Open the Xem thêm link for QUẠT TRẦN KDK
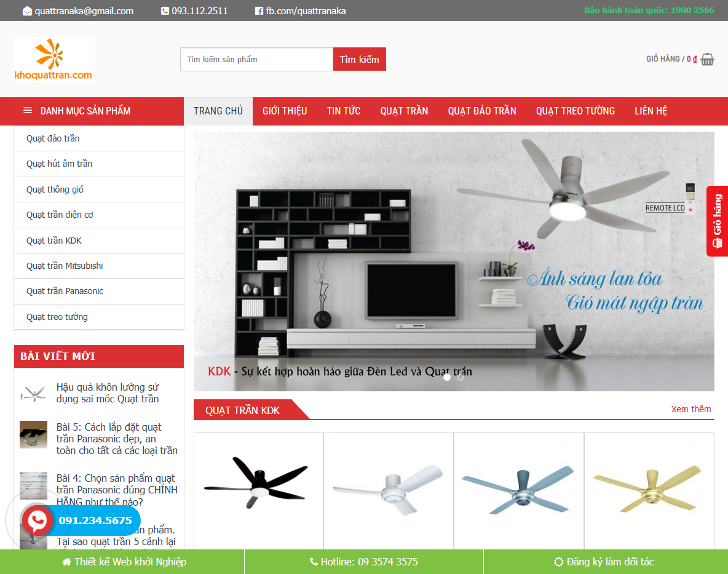728x574 pixels. (x=691, y=409)
